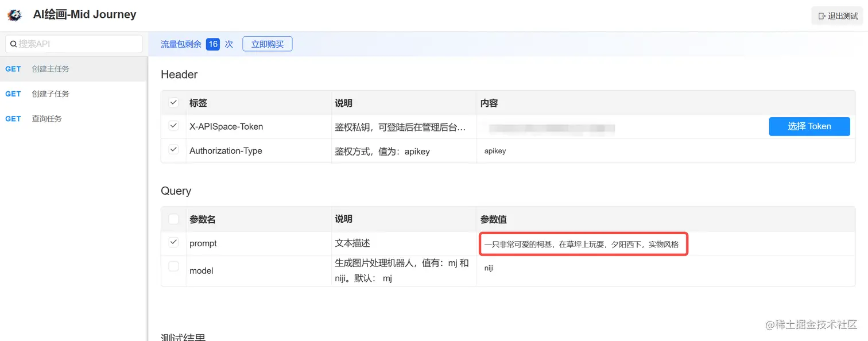This screenshot has width=868, height=341.
Task: Toggle the Header select-all checkbox beside 标签
Action: click(x=173, y=102)
